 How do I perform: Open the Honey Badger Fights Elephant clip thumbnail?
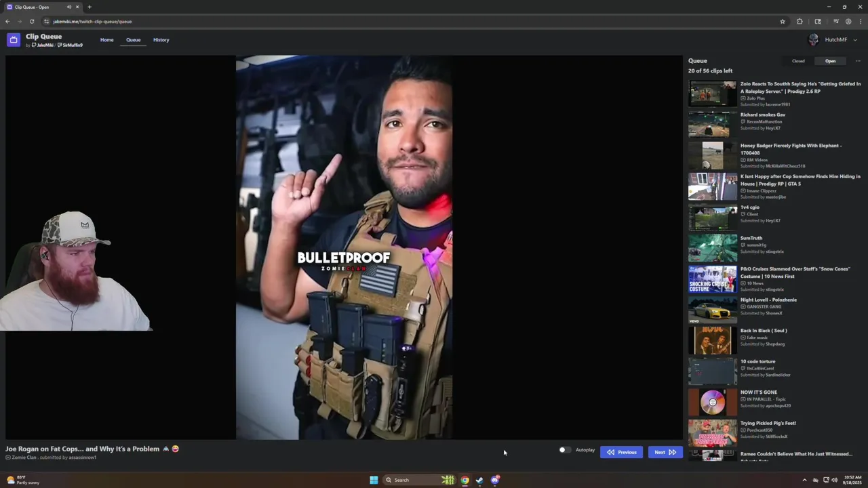tap(712, 155)
